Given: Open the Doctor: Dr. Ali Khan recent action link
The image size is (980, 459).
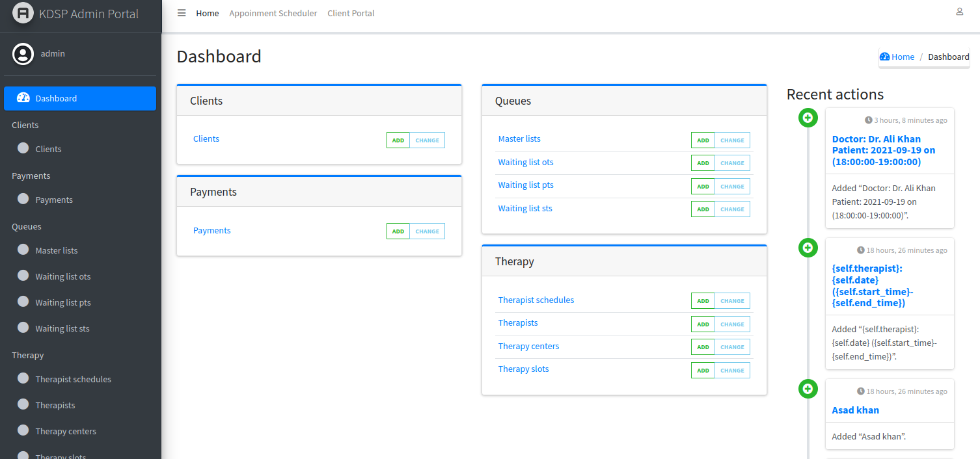Looking at the screenshot, I should 884,150.
